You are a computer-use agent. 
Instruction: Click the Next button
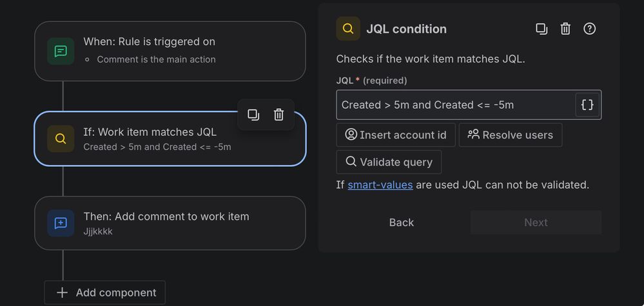[x=536, y=223]
